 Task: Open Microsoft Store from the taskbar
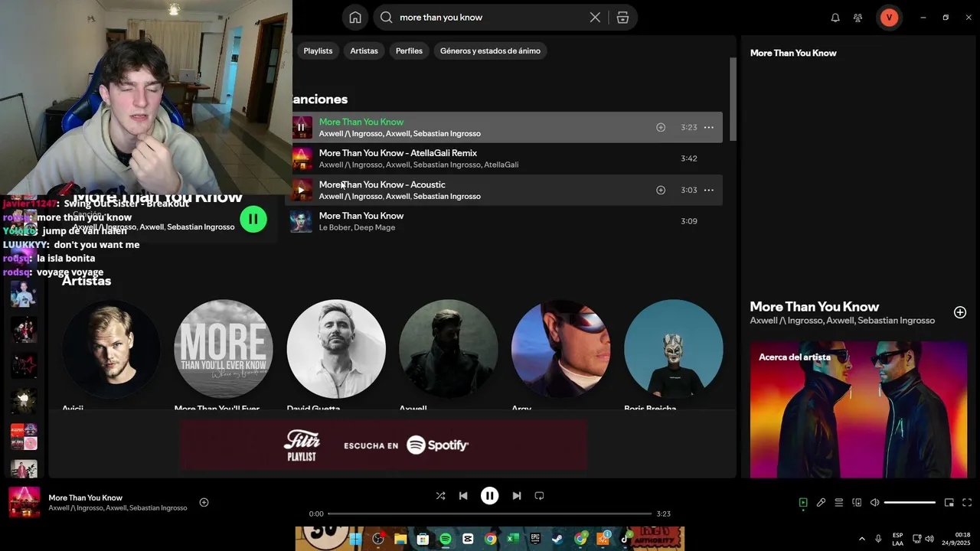point(423,539)
